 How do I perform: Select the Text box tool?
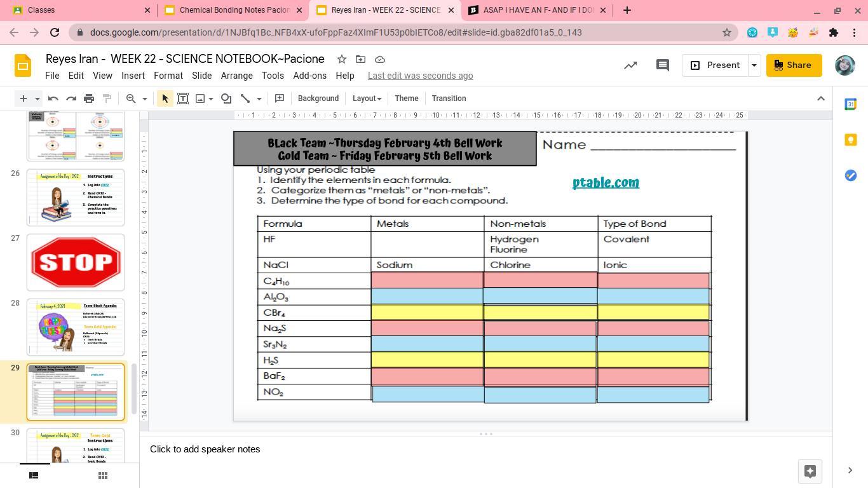183,98
